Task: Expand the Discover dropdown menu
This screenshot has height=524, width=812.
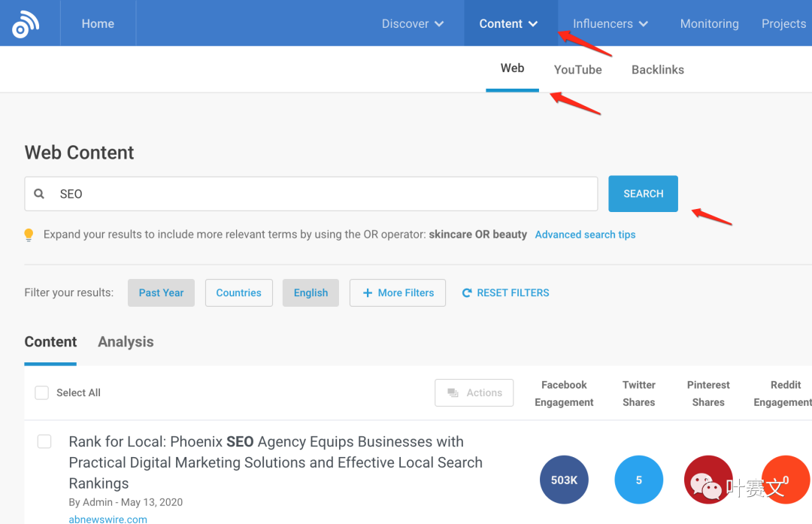Action: pos(412,24)
